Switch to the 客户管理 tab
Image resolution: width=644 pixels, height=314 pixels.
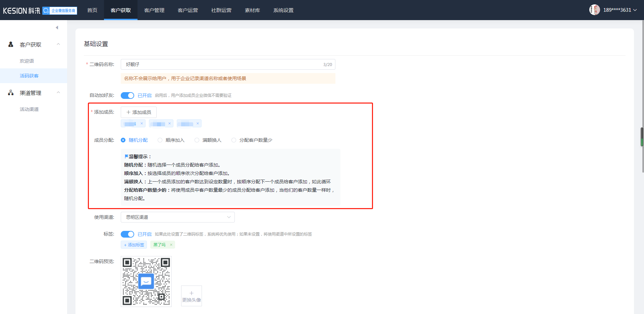(x=154, y=10)
